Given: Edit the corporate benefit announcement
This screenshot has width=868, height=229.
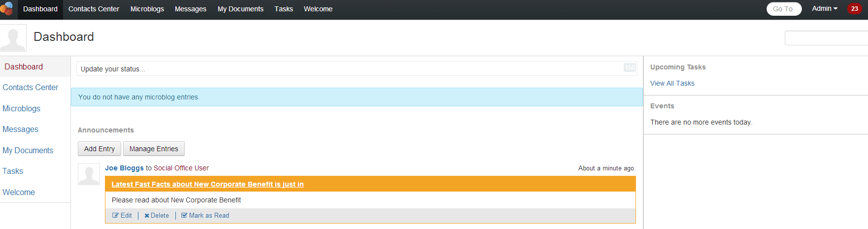Looking at the screenshot, I should [122, 216].
